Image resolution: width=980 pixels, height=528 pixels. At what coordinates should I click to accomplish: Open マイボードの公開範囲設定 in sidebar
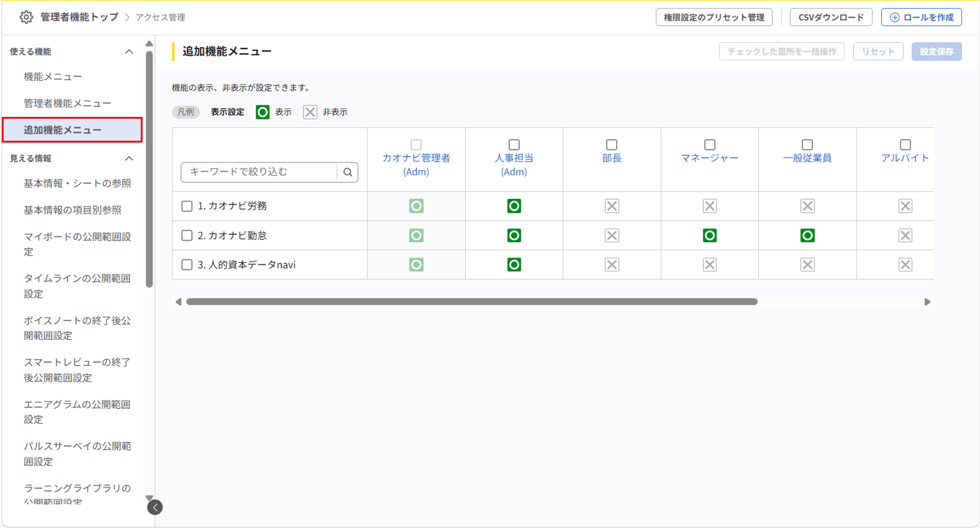[77, 244]
